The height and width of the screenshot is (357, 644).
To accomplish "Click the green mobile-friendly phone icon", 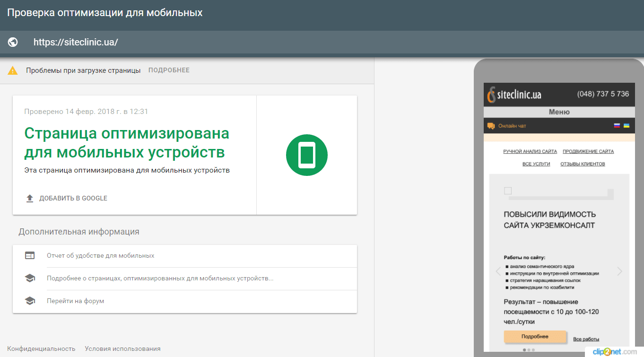I will pyautogui.click(x=306, y=155).
